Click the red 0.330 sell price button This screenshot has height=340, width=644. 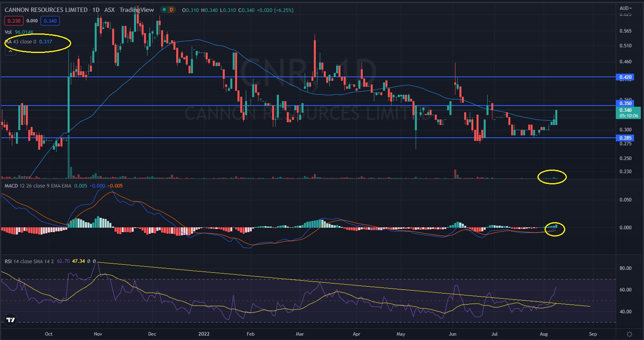tap(14, 21)
